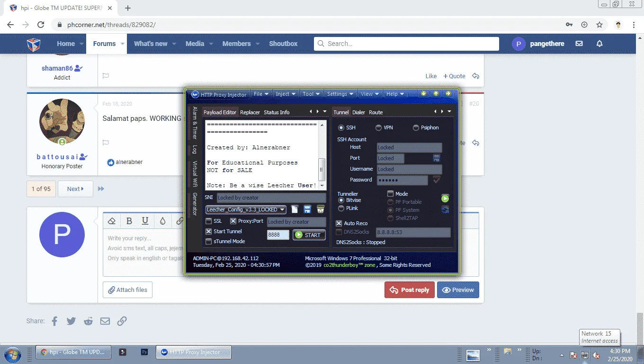
Task: Click the Post reply button
Action: 409,290
